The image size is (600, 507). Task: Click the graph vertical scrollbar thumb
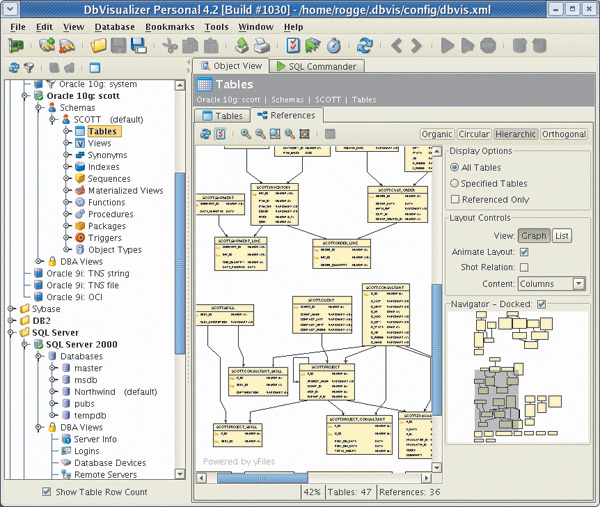[x=437, y=349]
